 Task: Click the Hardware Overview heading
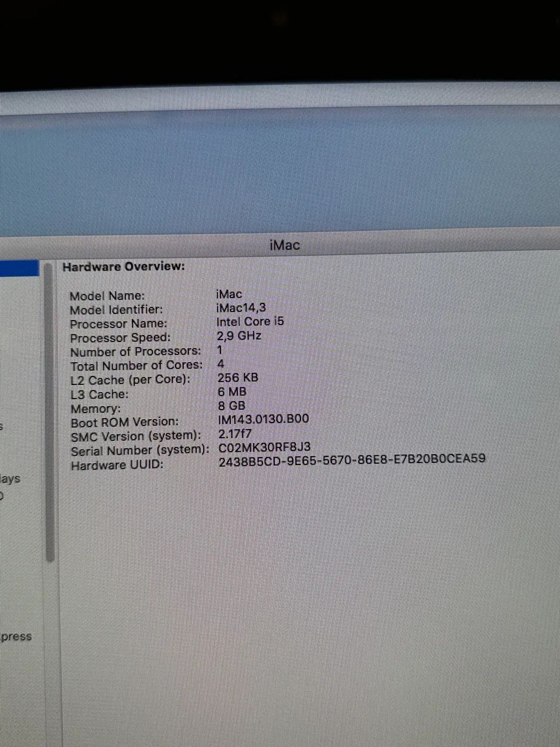(124, 267)
